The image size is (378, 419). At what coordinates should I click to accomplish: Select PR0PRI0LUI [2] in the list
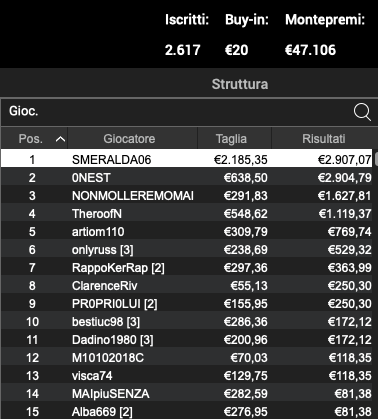(x=187, y=303)
